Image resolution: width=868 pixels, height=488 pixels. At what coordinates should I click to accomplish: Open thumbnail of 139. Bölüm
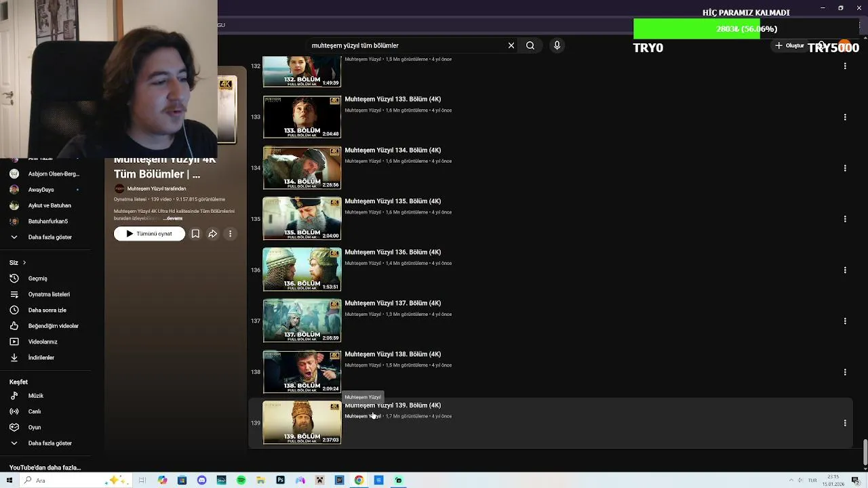302,422
